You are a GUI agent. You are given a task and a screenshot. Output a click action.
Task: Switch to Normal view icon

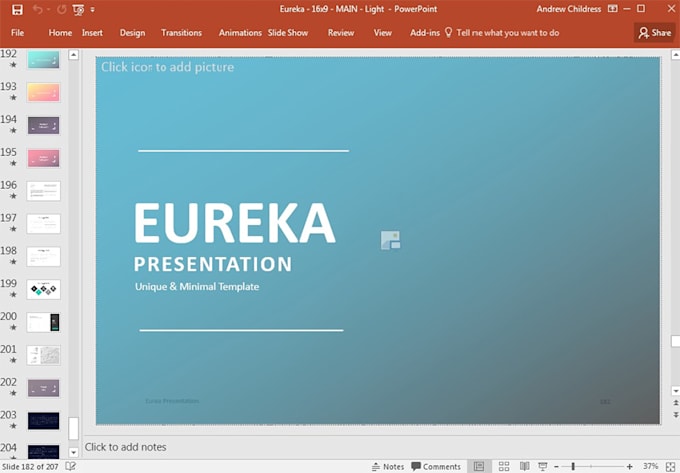pos(479,466)
